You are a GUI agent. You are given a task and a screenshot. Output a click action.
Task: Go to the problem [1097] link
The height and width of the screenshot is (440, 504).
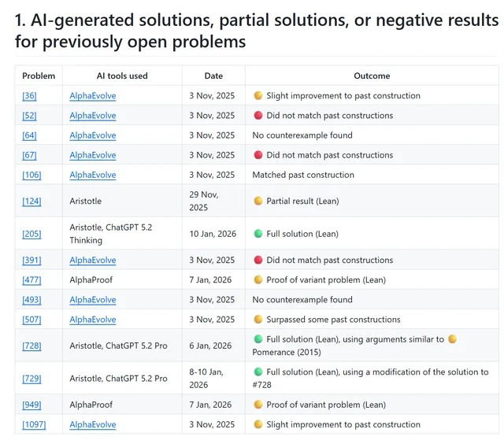coord(34,425)
